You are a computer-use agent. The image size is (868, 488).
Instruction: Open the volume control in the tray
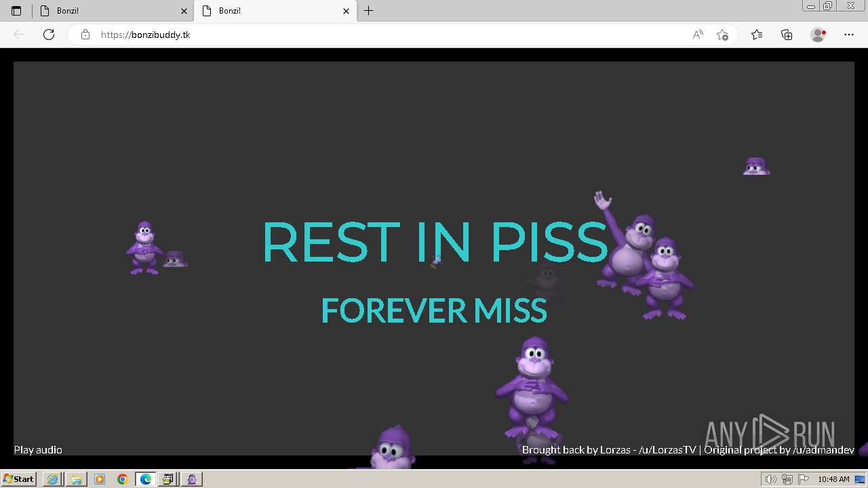(x=770, y=479)
